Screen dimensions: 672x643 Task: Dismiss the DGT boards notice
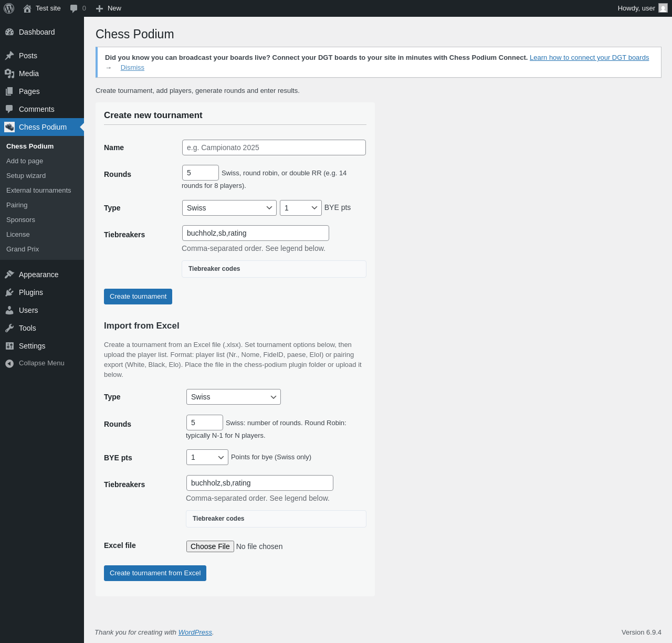click(132, 68)
